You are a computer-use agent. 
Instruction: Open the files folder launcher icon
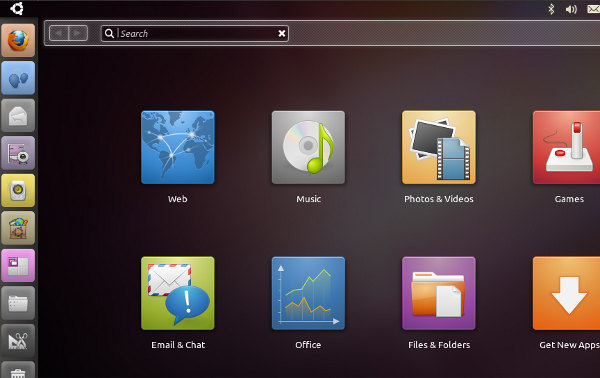click(18, 303)
